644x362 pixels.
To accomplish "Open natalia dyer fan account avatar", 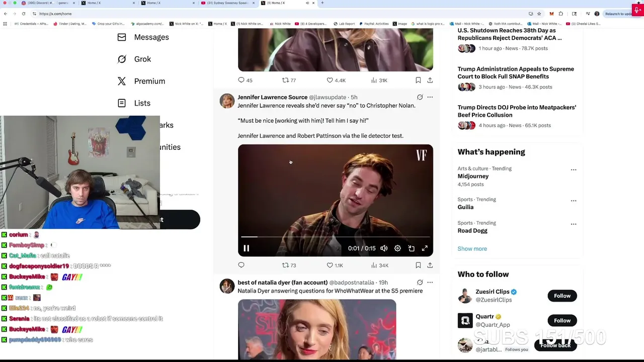I will pyautogui.click(x=227, y=287).
